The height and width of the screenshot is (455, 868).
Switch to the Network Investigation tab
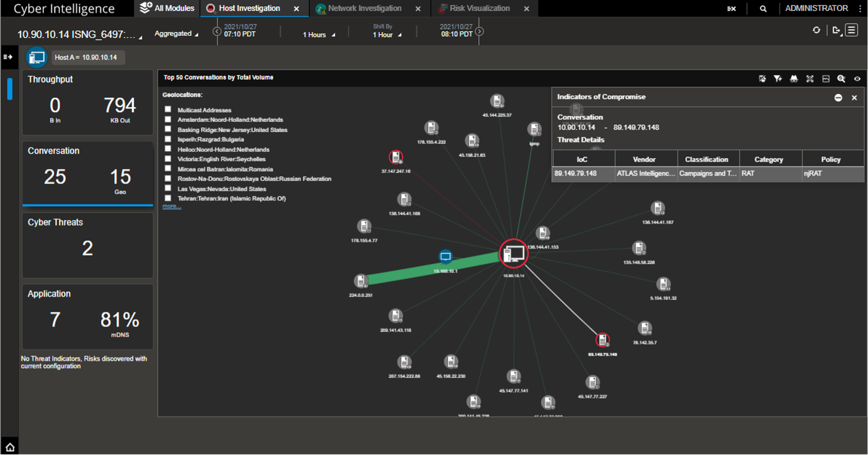pos(364,8)
